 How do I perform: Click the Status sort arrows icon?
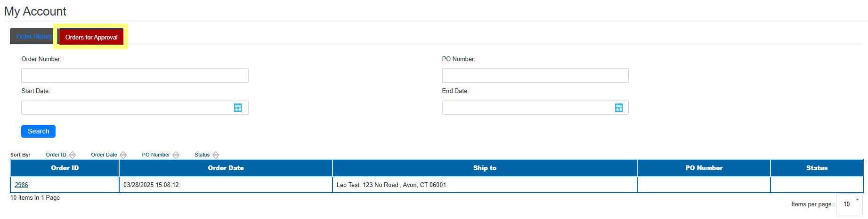(216, 155)
